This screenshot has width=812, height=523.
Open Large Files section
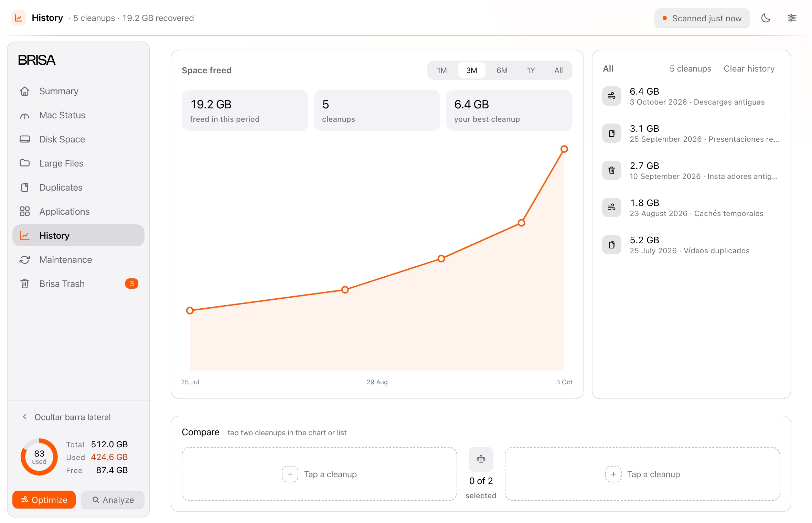click(x=78, y=163)
